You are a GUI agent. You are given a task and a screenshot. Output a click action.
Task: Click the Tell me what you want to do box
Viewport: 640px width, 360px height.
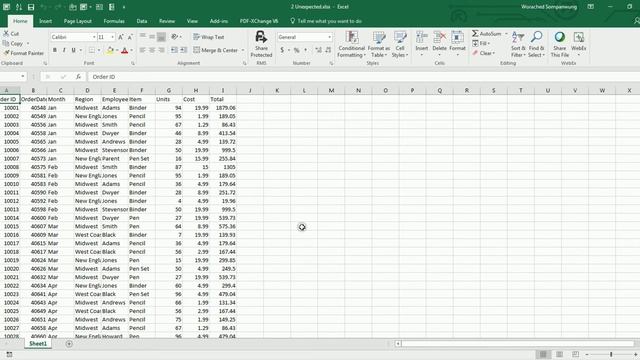326,21
